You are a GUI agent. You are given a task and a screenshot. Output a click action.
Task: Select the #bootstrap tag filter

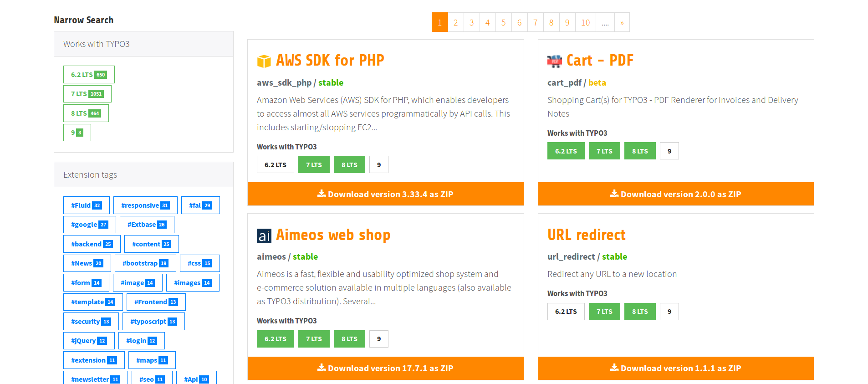tap(145, 263)
